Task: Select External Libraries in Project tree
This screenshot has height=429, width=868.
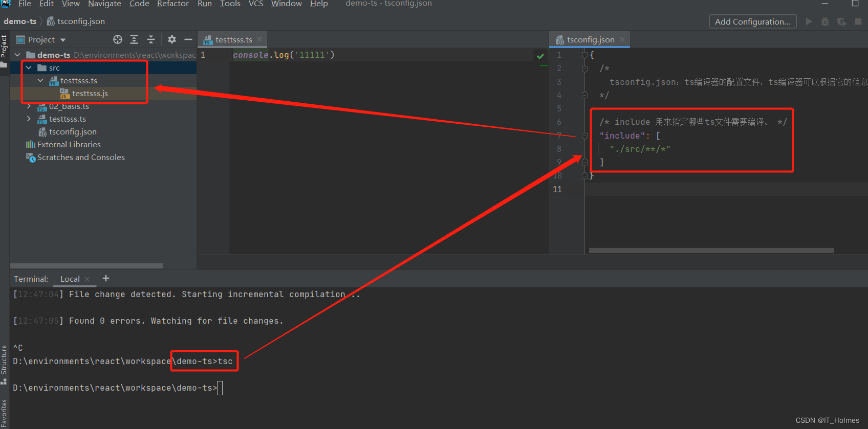Action: pos(69,144)
